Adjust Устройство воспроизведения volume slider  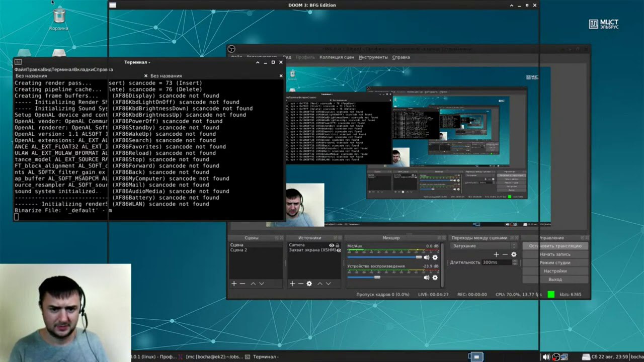[x=384, y=277]
